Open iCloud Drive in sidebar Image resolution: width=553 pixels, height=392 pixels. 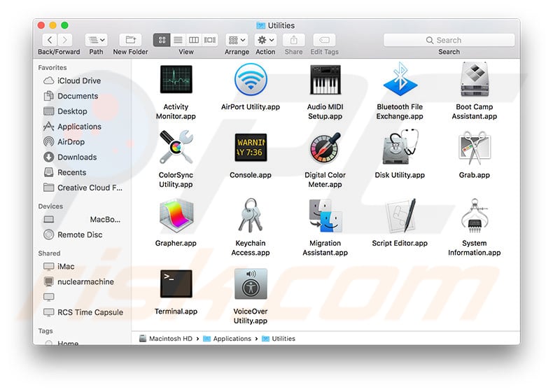tap(82, 80)
